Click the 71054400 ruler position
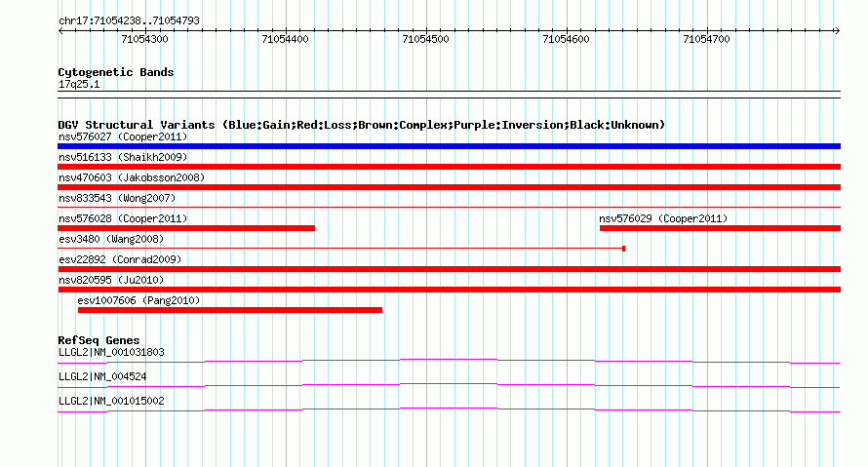868x467 pixels. [x=285, y=39]
